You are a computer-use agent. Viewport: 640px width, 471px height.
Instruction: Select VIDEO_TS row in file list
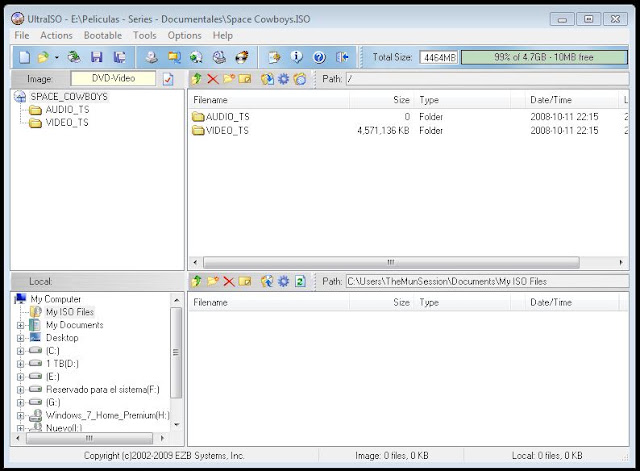pos(407,131)
